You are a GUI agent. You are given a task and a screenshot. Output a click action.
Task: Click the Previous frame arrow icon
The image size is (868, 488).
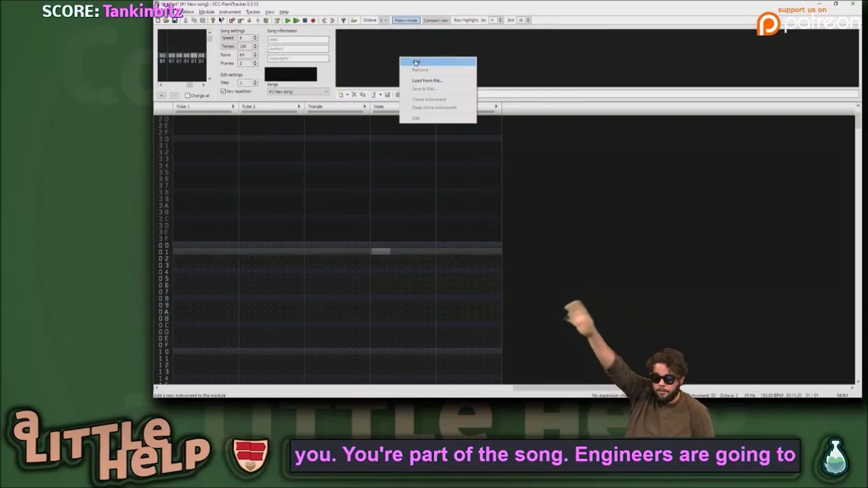(324, 20)
